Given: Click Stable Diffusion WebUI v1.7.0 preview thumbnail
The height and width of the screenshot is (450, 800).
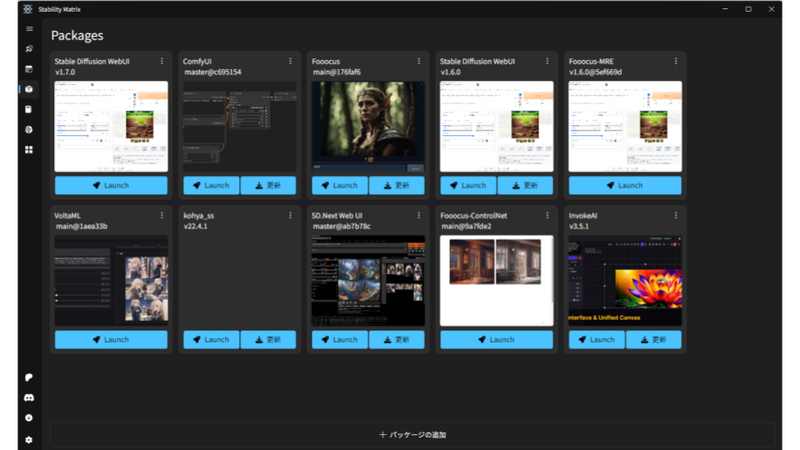Looking at the screenshot, I should point(111,127).
